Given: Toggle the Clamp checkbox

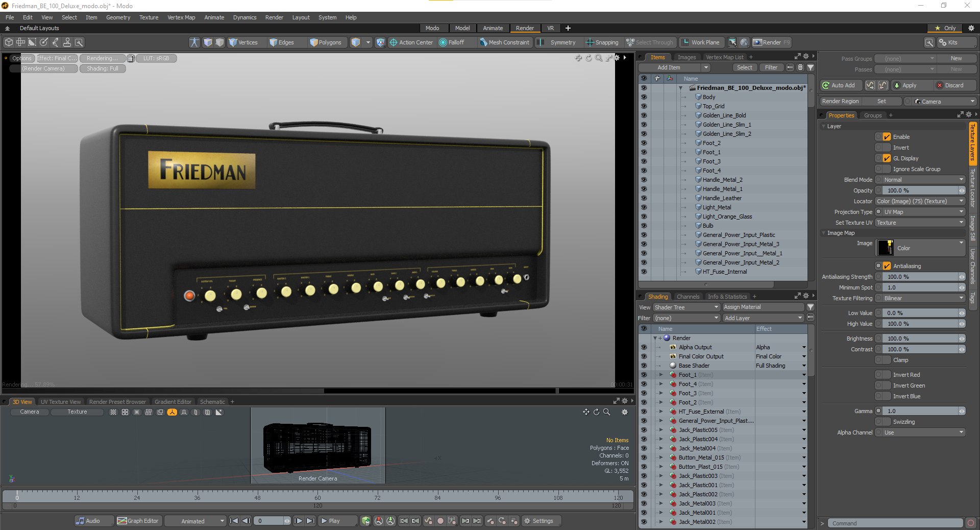Looking at the screenshot, I should [887, 360].
